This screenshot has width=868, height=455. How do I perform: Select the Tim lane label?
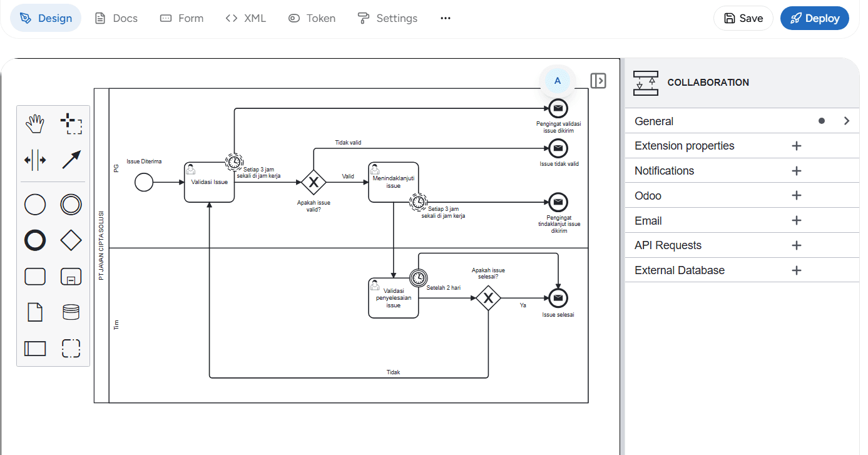(x=116, y=325)
